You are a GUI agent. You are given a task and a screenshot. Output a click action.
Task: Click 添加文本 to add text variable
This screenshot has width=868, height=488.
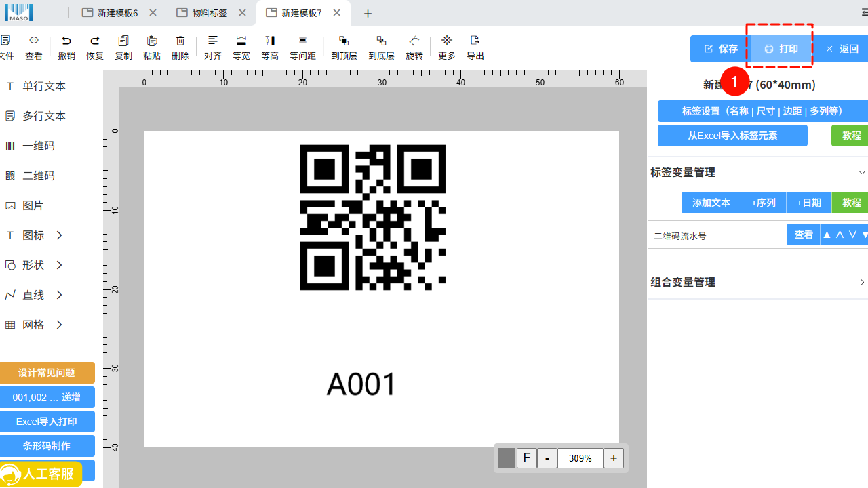click(x=711, y=203)
